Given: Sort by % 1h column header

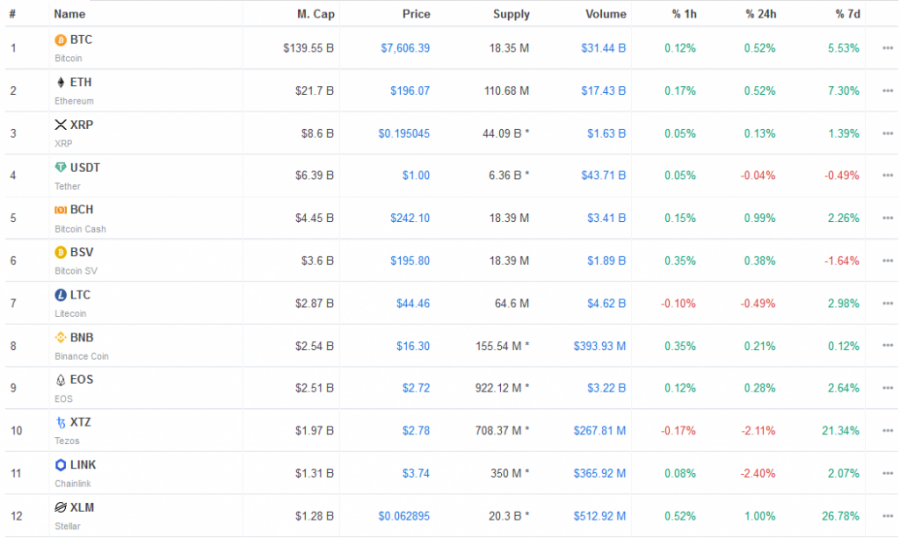Looking at the screenshot, I should click(x=684, y=14).
